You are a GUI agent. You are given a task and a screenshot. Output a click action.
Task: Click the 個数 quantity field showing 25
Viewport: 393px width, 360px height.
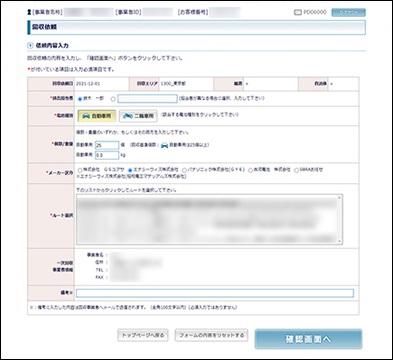point(107,145)
